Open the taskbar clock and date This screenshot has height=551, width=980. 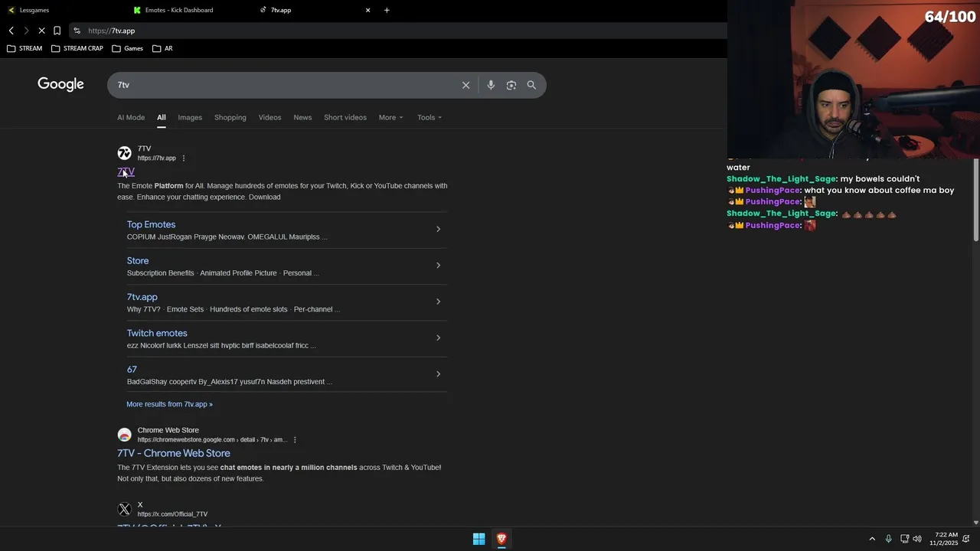pyautogui.click(x=944, y=539)
